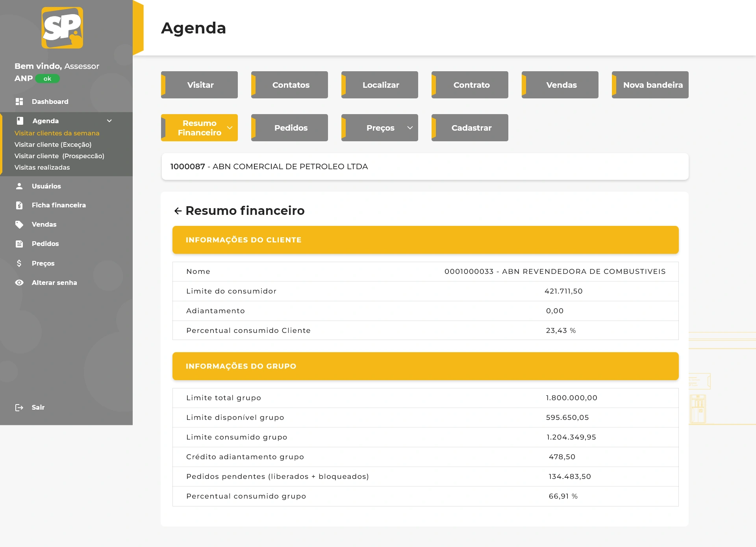The width and height of the screenshot is (756, 547).
Task: Click the Cadastrar button
Action: coord(471,128)
